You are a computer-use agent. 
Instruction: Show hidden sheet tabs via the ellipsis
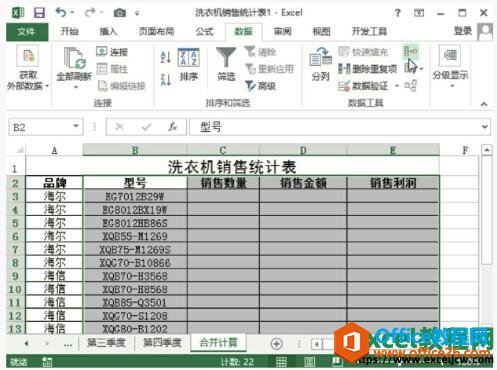68,344
